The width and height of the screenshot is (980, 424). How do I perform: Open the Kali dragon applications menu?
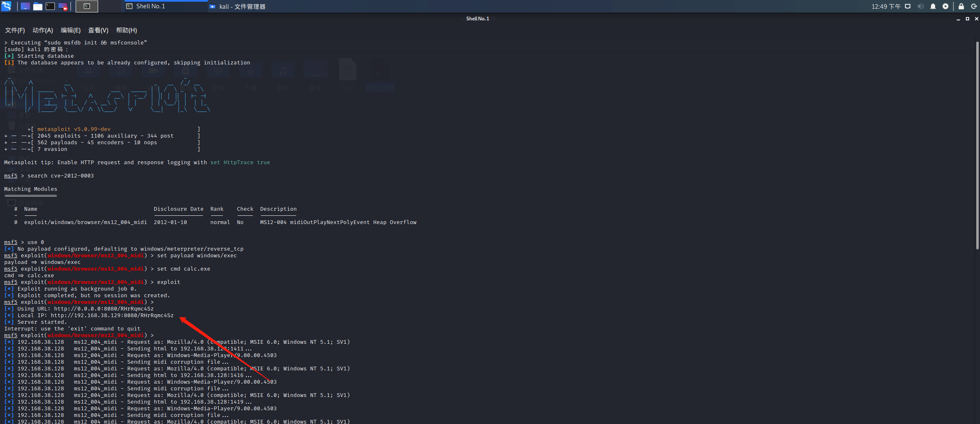(x=6, y=6)
